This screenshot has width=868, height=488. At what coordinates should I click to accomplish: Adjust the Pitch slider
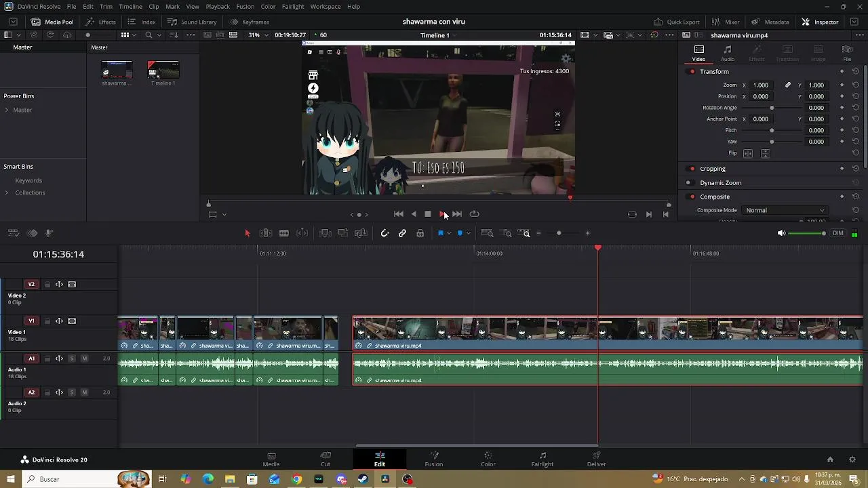(772, 130)
